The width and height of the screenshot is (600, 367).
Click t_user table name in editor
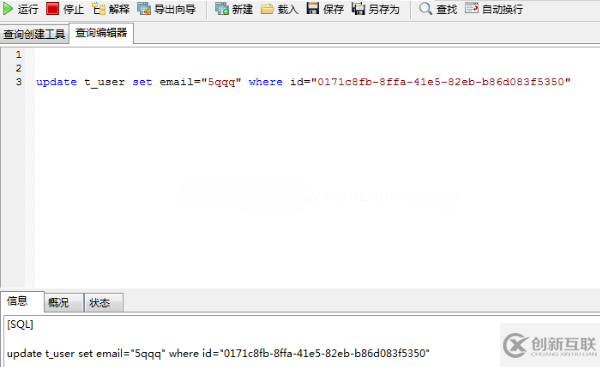tap(104, 82)
